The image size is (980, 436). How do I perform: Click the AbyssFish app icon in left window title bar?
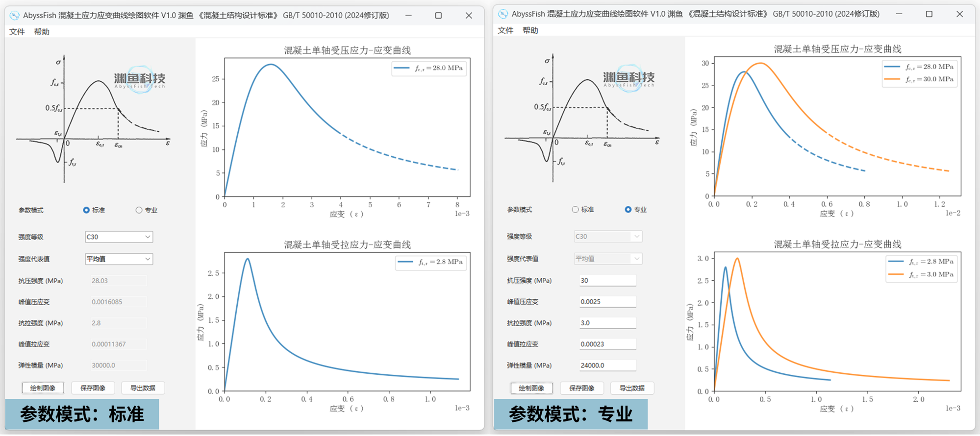pos(15,15)
